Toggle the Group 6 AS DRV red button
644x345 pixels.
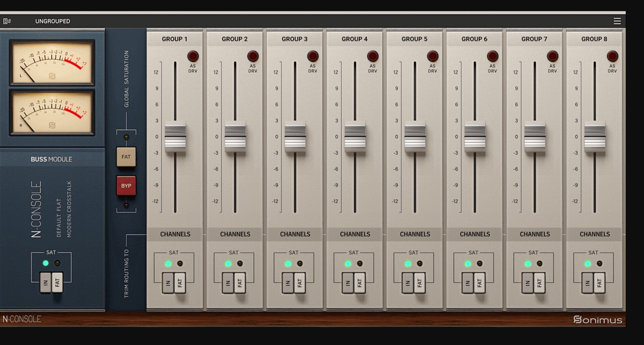pyautogui.click(x=492, y=56)
